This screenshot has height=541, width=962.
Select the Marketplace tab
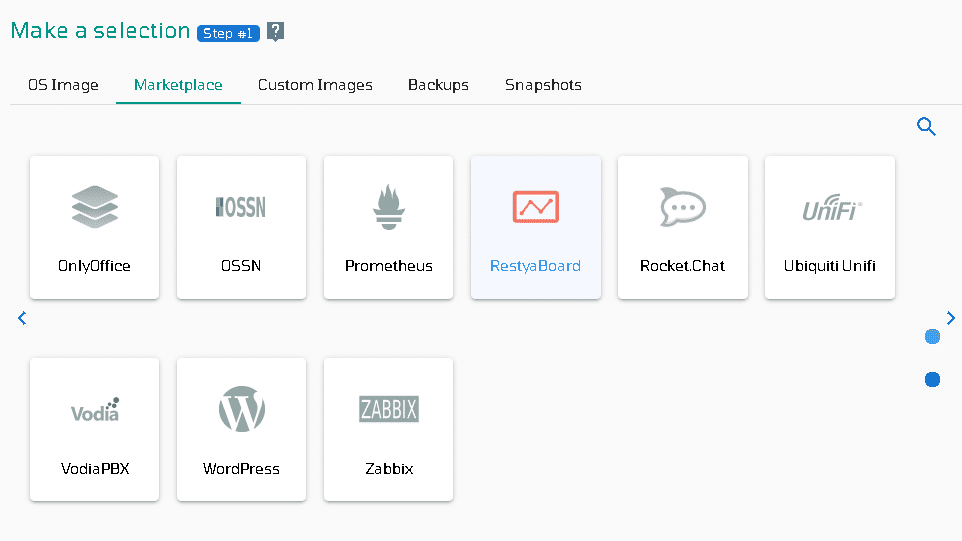[x=178, y=85]
